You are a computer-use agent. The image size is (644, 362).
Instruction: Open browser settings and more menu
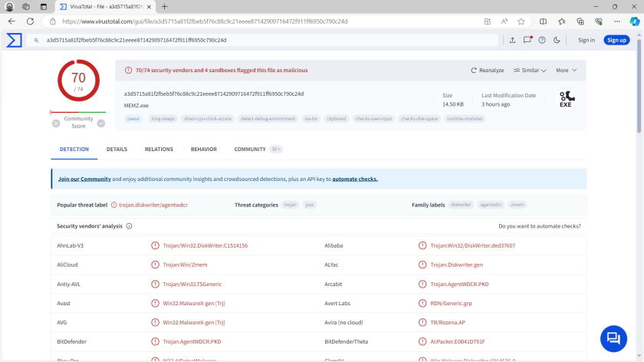coord(617,21)
